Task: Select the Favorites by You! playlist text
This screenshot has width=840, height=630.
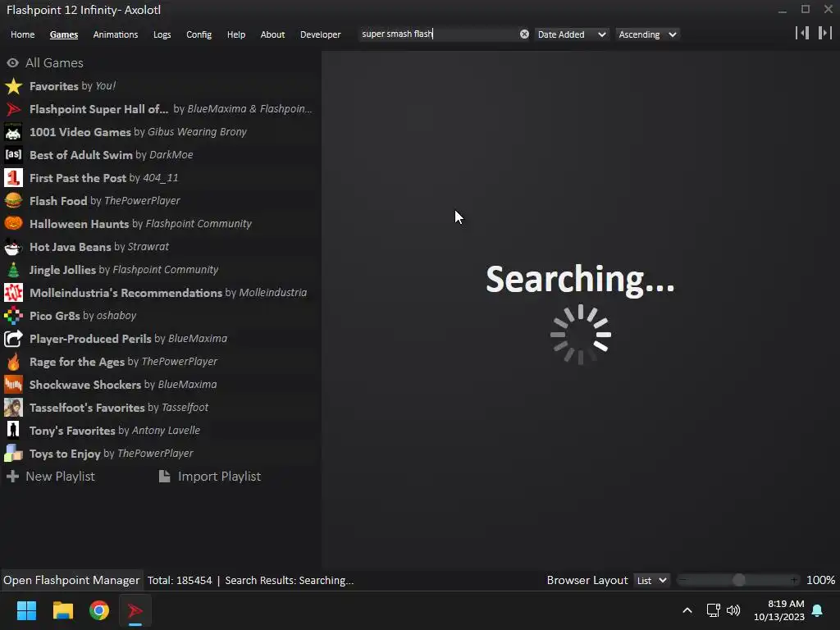Action: (72, 86)
